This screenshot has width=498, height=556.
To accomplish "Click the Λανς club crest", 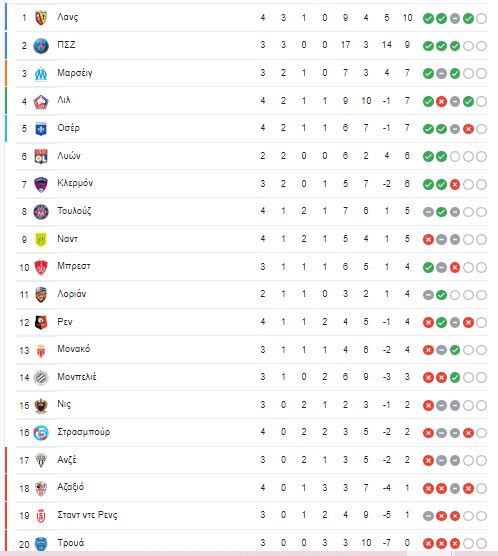I will (x=41, y=18).
